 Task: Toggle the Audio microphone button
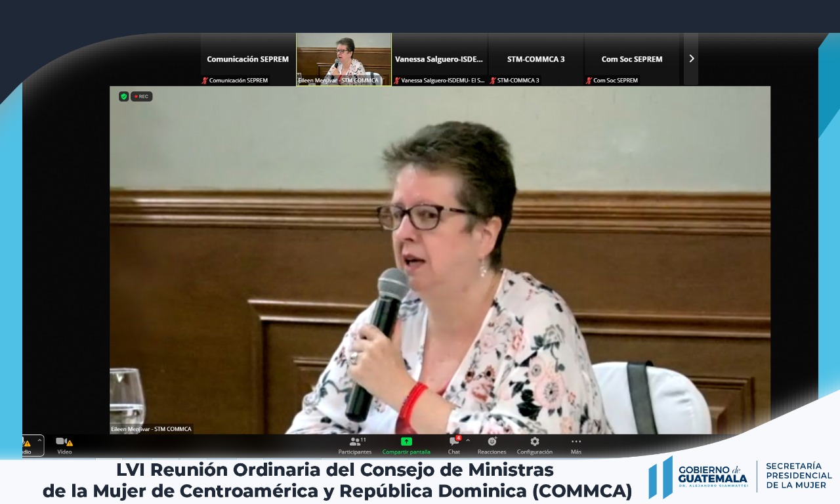25,445
